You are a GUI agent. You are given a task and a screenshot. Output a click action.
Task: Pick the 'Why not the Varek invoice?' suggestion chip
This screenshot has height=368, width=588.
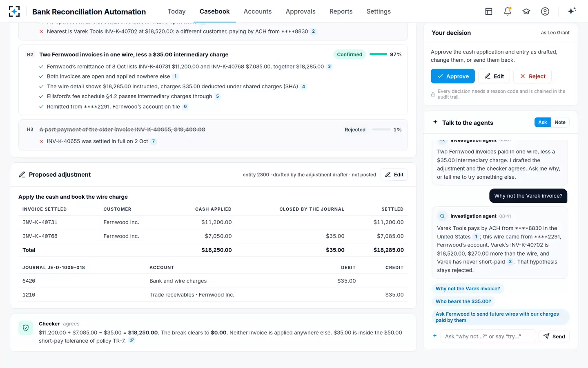tap(468, 289)
